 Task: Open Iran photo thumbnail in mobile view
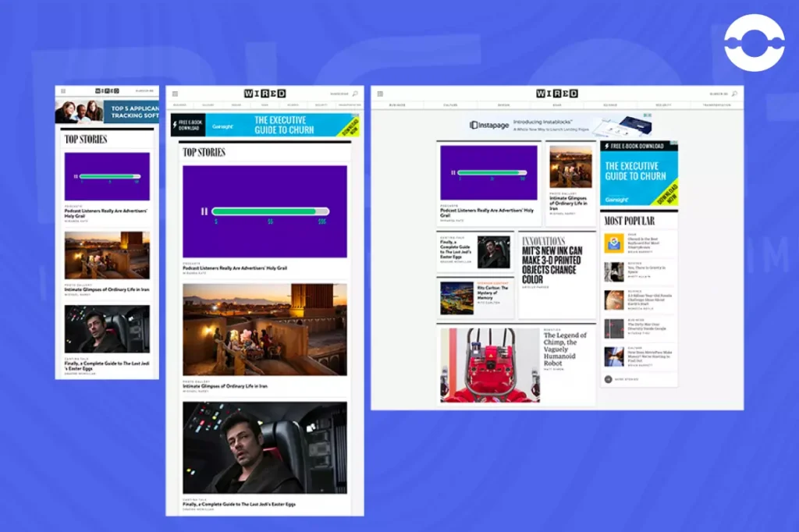[107, 255]
